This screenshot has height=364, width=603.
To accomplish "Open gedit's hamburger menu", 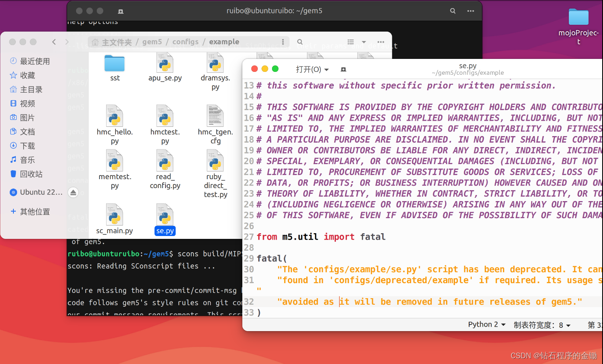I will [x=343, y=69].
